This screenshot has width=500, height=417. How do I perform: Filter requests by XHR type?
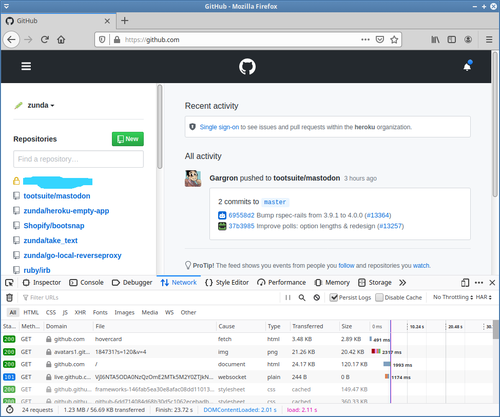(80, 312)
